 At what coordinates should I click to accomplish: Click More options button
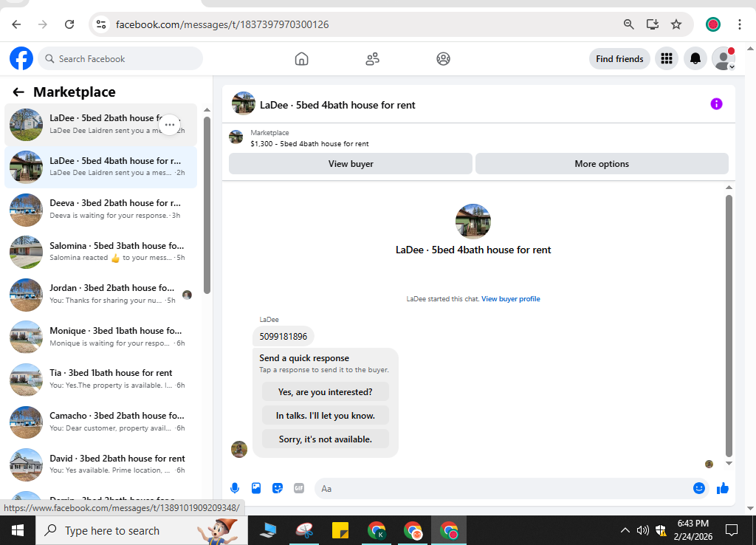[602, 163]
